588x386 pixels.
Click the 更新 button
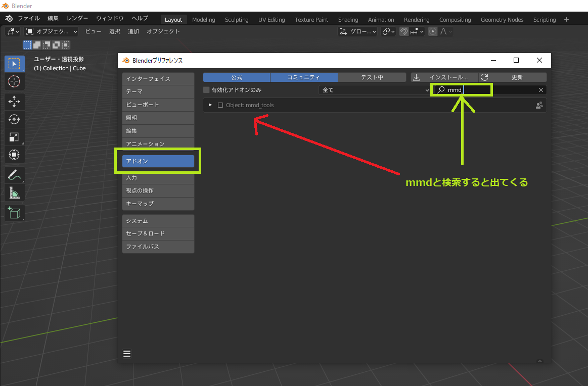513,77
